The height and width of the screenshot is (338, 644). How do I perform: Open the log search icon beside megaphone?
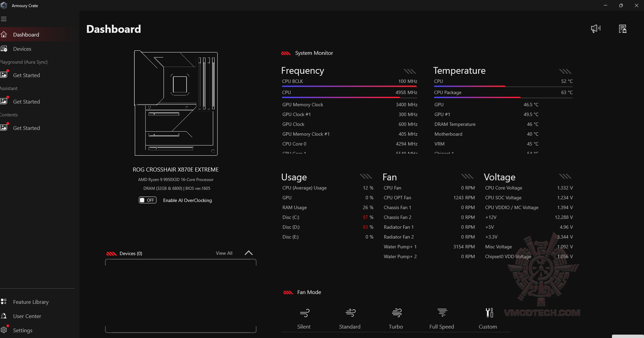pos(622,29)
